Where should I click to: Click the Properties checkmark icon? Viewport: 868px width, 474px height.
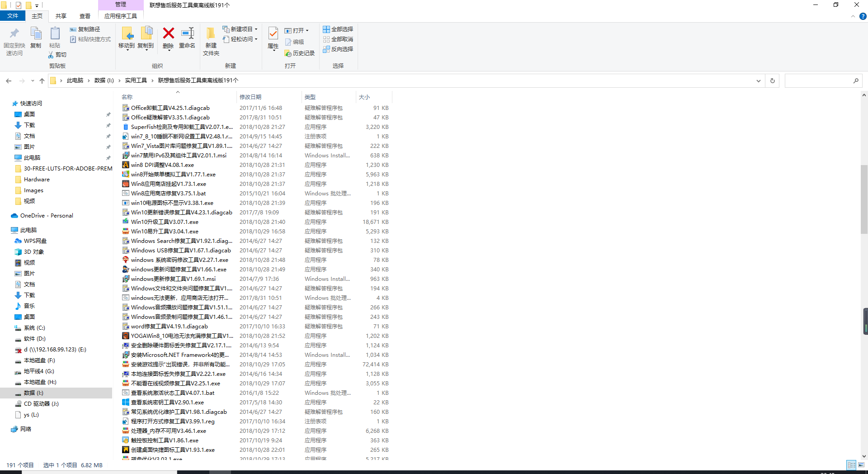273,34
